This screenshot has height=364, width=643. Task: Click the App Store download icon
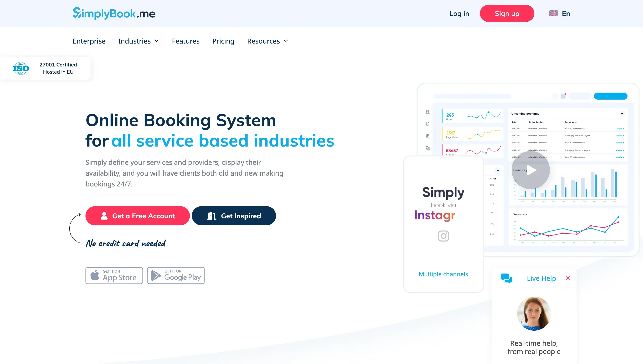pyautogui.click(x=114, y=275)
